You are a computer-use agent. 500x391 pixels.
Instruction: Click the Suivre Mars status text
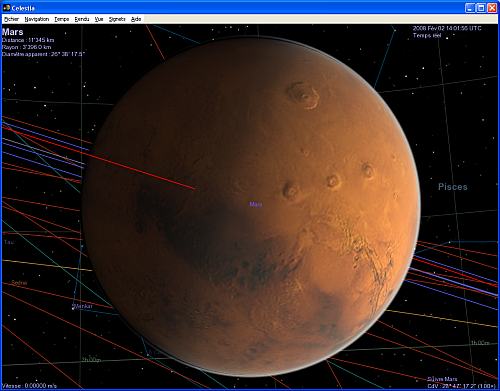point(442,379)
